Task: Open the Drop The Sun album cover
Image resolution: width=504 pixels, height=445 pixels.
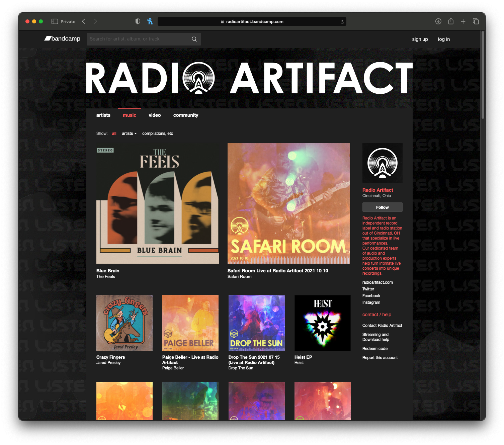Action: 257,323
